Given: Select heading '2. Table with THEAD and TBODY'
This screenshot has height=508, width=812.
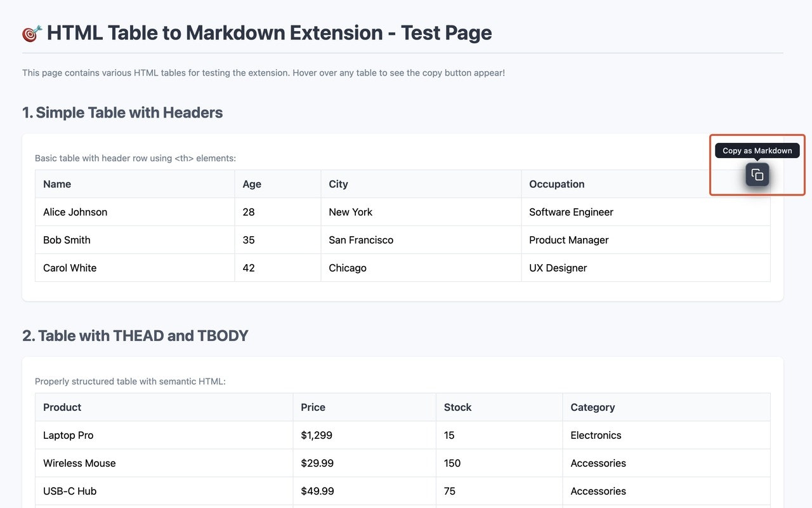Looking at the screenshot, I should coord(135,335).
